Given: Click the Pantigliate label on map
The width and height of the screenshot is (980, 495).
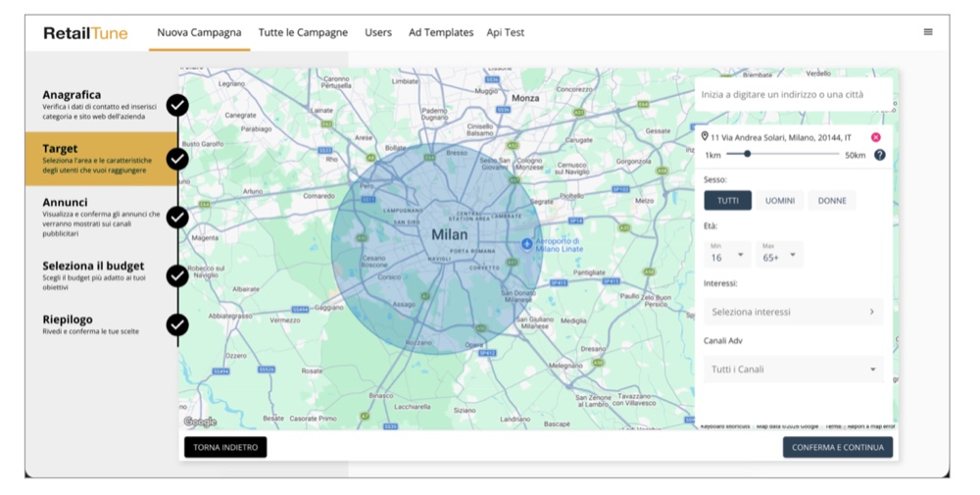Looking at the screenshot, I should 589,272.
